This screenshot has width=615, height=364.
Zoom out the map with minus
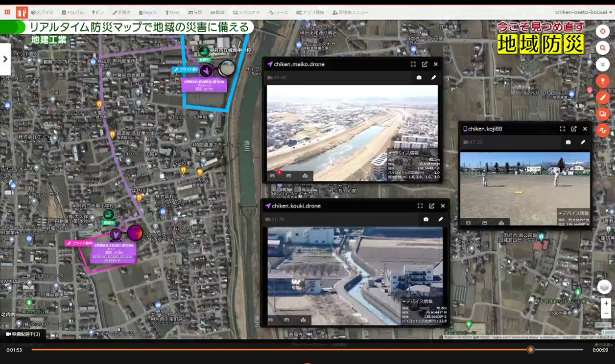pyautogui.click(x=606, y=314)
